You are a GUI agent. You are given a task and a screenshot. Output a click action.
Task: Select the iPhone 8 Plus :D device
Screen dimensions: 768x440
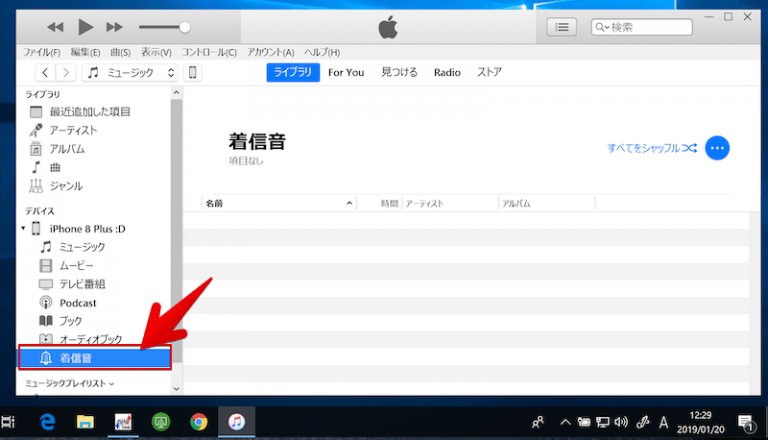point(87,229)
